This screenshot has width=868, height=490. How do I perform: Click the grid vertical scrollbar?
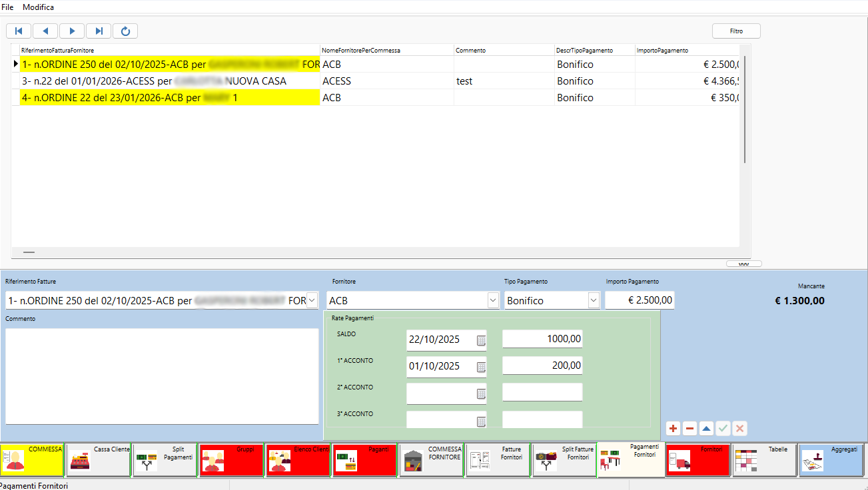pyautogui.click(x=745, y=110)
